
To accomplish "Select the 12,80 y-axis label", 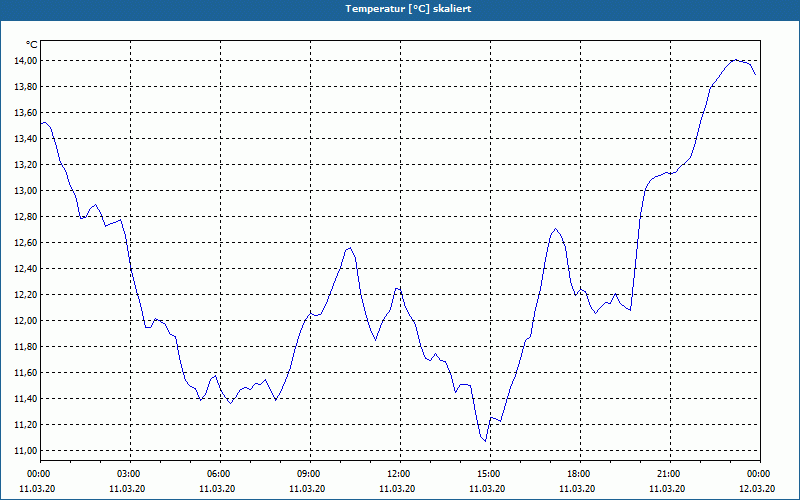I will [x=25, y=217].
